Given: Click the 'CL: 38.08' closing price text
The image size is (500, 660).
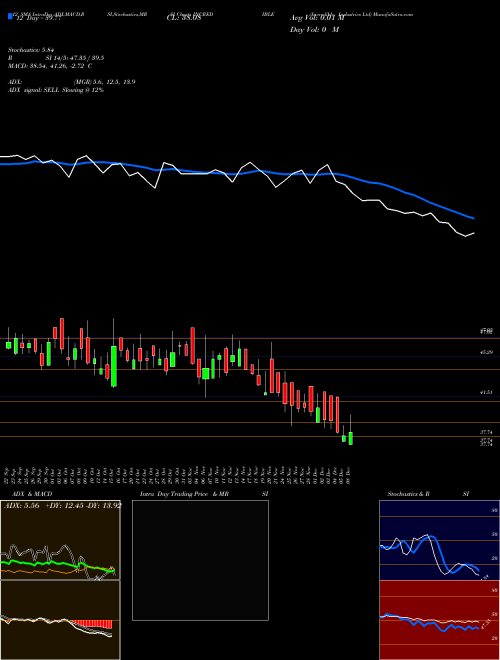Looking at the screenshot, I should [x=184, y=19].
